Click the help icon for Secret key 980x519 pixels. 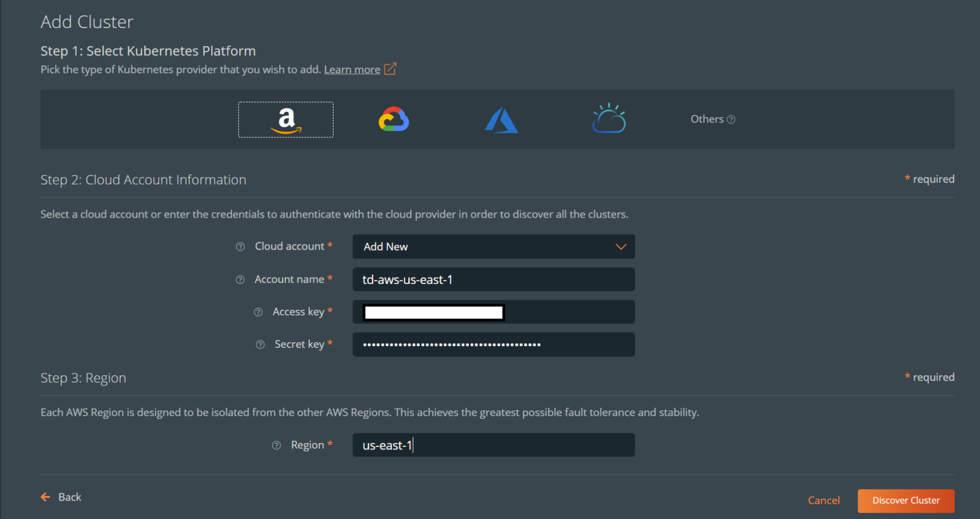click(x=260, y=345)
